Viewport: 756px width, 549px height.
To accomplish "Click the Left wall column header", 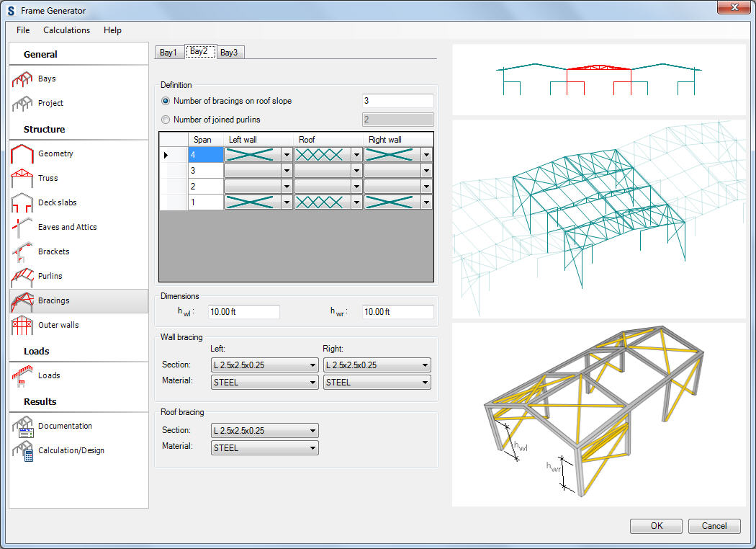I will (258, 140).
